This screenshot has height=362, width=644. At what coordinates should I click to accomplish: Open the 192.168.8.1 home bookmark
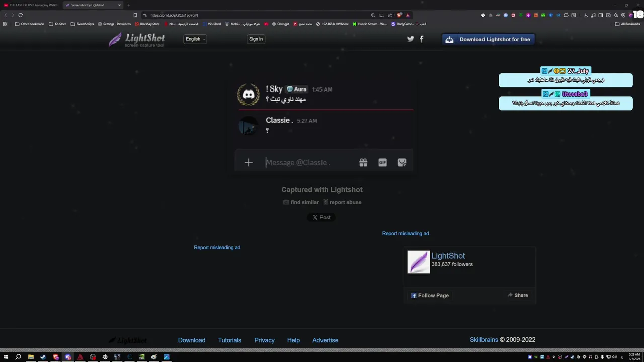(332, 24)
